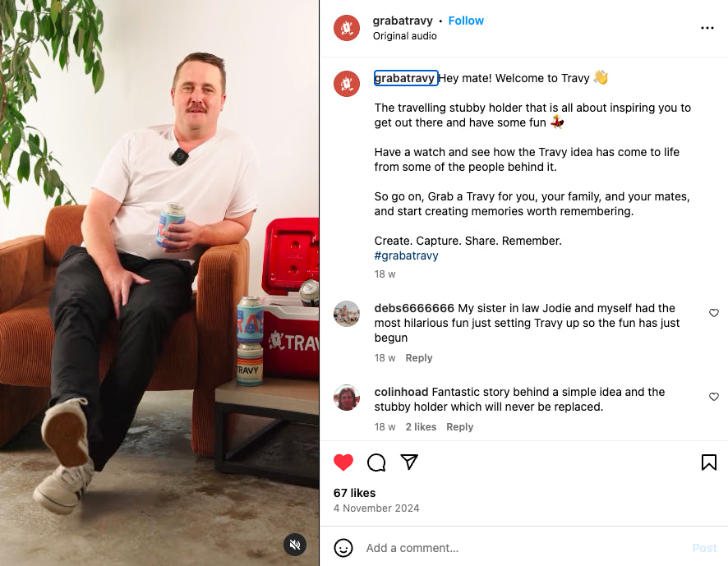
Task: Open the comment bubble icon
Action: (376, 462)
